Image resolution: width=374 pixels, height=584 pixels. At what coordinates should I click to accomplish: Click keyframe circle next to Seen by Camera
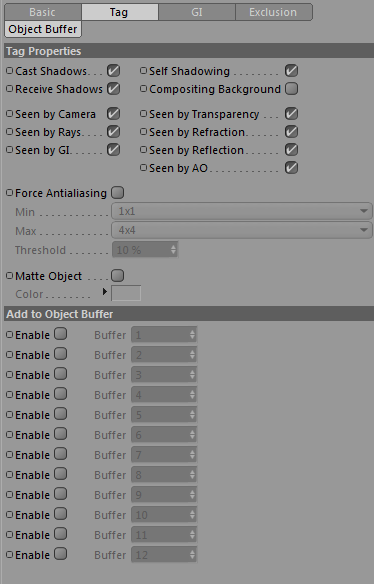pos(9,114)
